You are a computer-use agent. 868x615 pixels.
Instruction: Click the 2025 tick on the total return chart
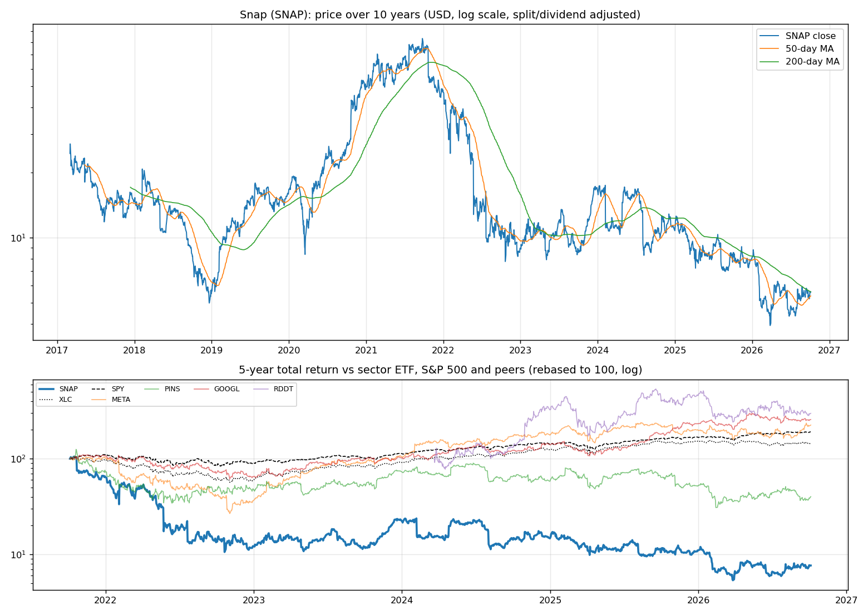(550, 600)
